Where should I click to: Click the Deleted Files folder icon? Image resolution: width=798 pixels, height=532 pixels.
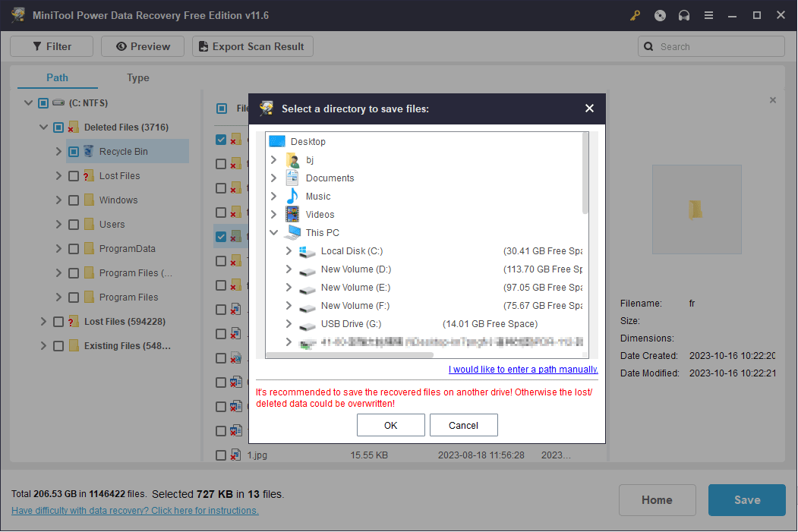tap(74, 127)
